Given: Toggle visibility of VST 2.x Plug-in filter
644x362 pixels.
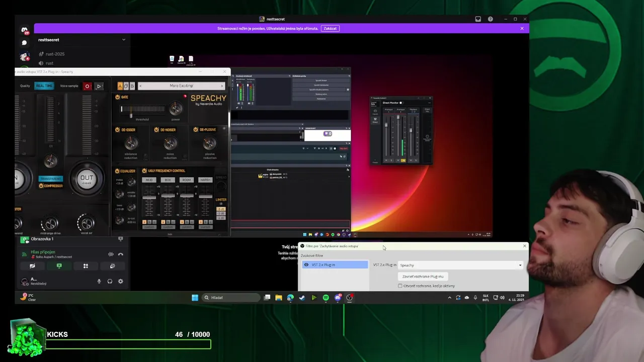Looking at the screenshot, I should coord(306,265).
